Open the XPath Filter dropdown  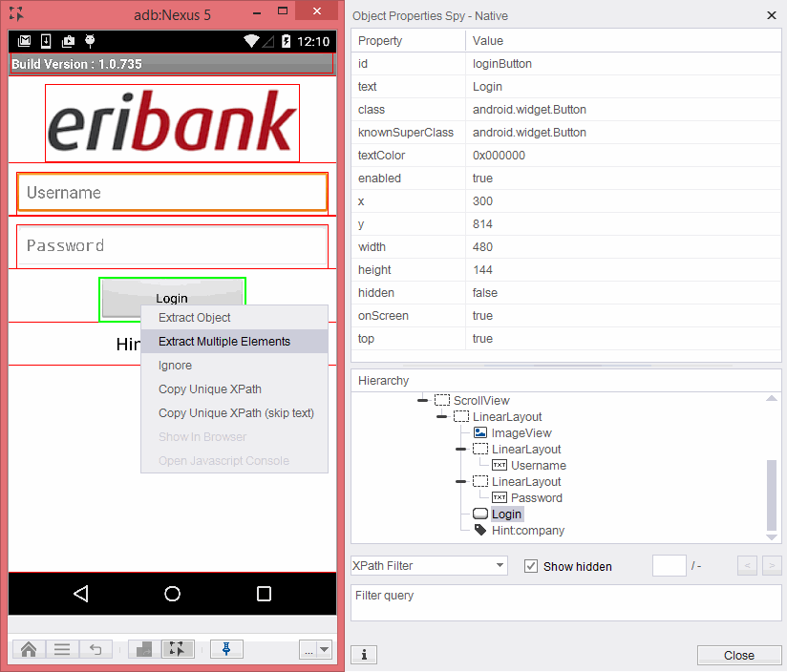(429, 566)
